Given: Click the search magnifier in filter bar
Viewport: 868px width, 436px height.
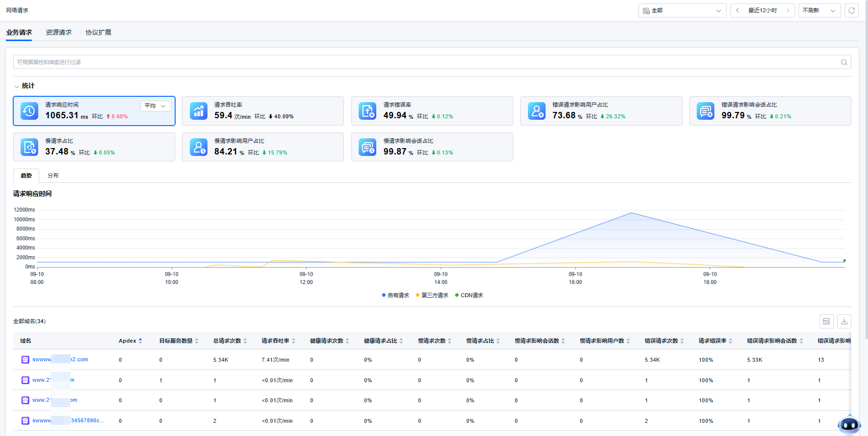Looking at the screenshot, I should click(844, 62).
